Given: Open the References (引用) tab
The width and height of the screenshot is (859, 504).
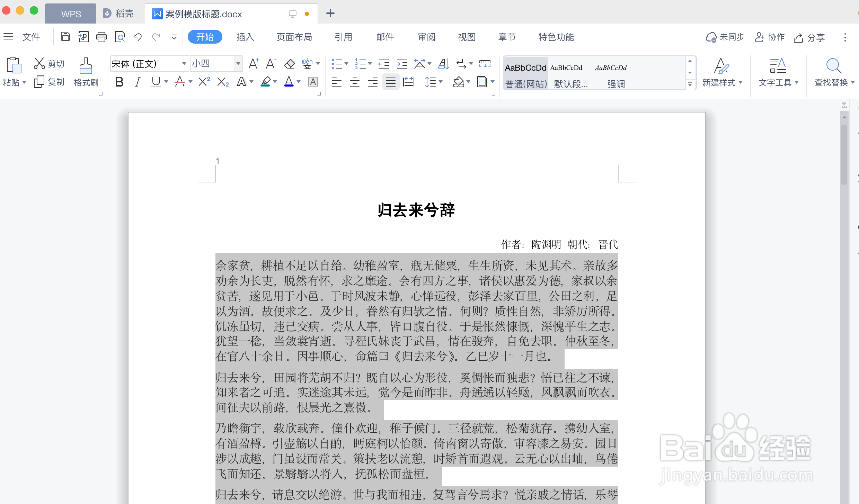Looking at the screenshot, I should (x=343, y=37).
